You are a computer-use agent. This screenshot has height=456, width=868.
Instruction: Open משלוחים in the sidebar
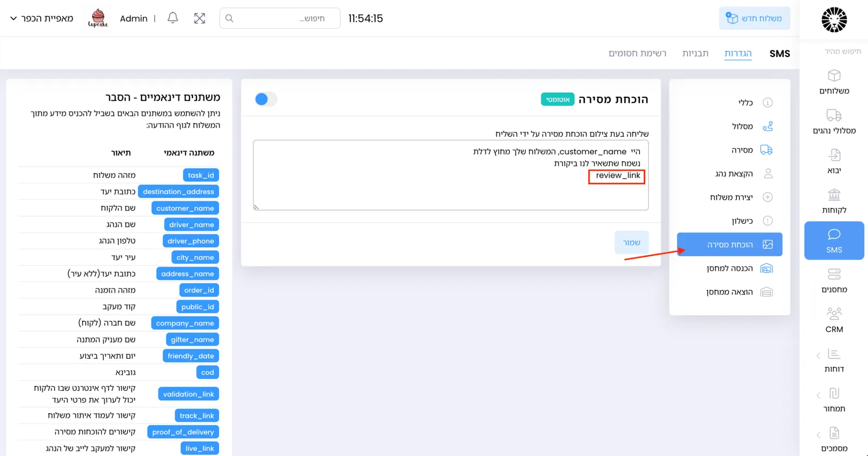click(x=834, y=82)
